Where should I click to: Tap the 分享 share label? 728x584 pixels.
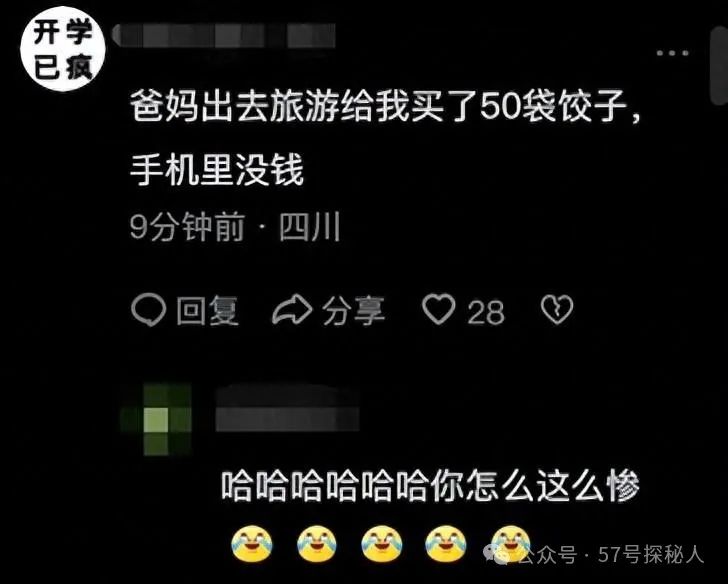[x=354, y=311]
